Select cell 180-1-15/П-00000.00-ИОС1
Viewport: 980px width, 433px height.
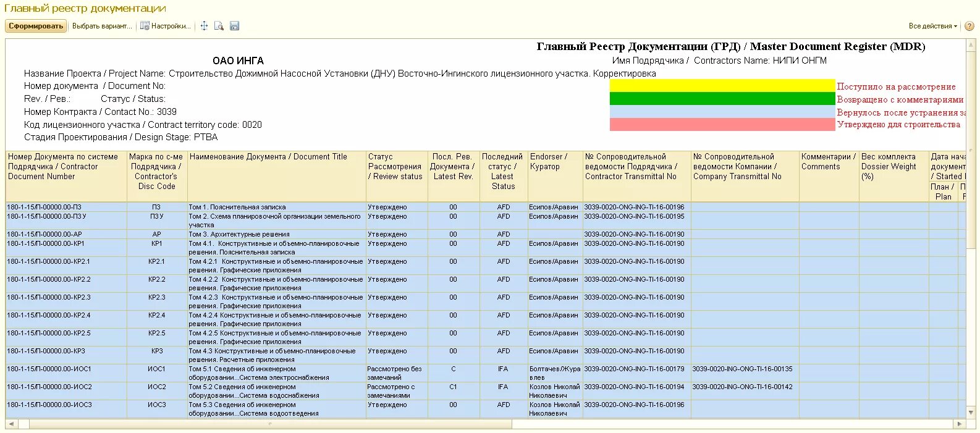click(66, 373)
